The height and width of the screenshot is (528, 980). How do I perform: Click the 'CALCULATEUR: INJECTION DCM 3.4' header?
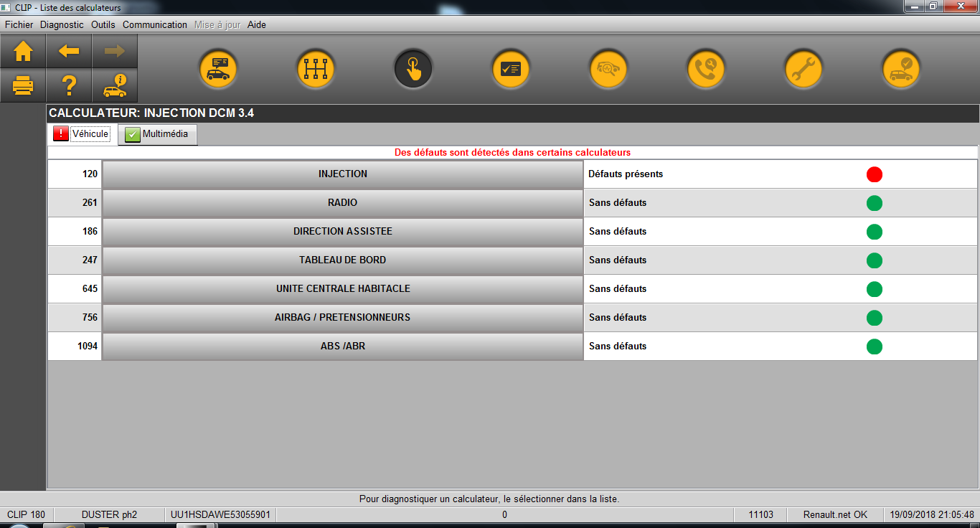151,113
